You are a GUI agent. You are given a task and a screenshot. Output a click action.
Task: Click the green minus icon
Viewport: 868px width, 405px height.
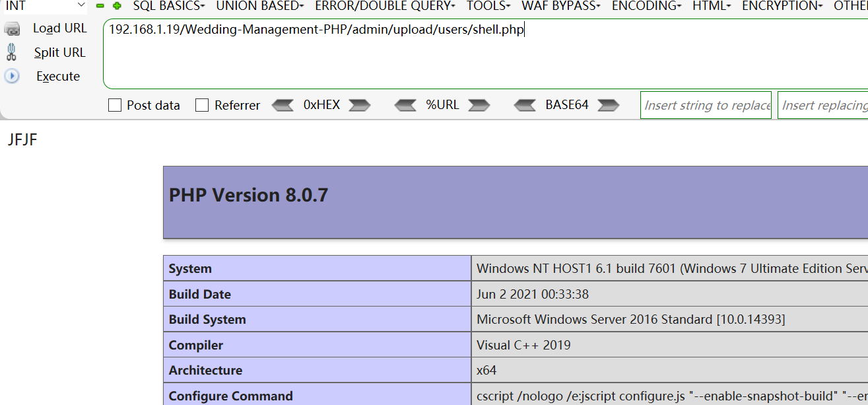coord(100,6)
